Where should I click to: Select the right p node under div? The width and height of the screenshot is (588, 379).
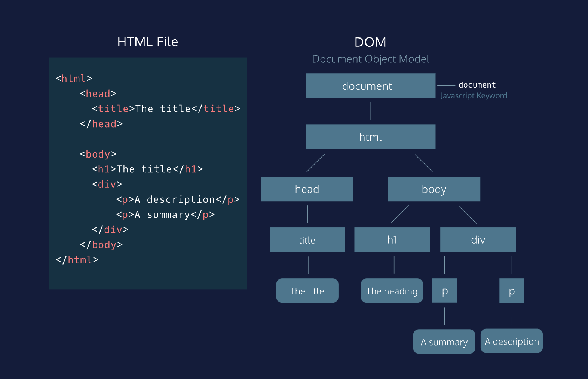512,291
